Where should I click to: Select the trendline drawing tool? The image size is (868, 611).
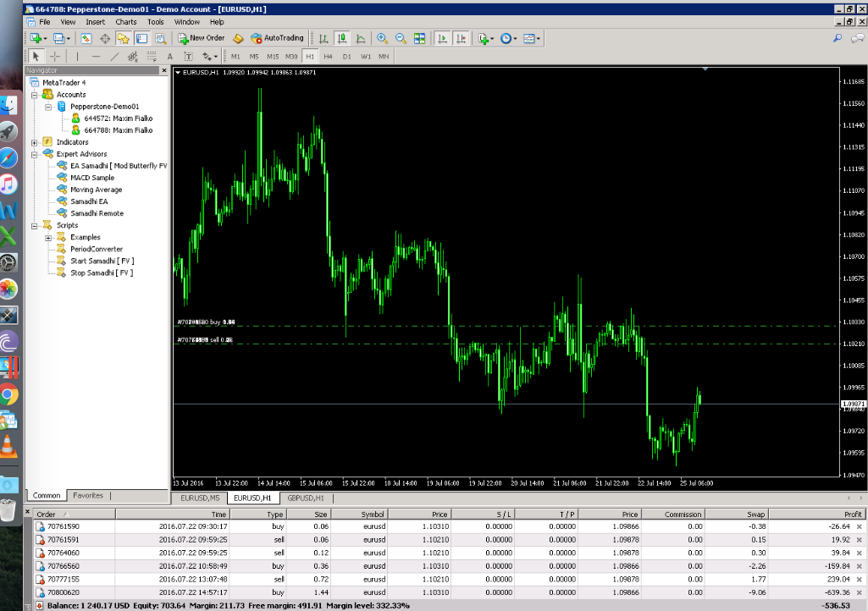114,56
